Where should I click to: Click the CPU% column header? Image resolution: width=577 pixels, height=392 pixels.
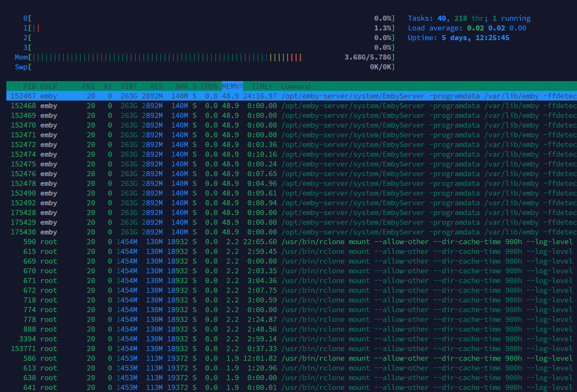[x=209, y=86]
